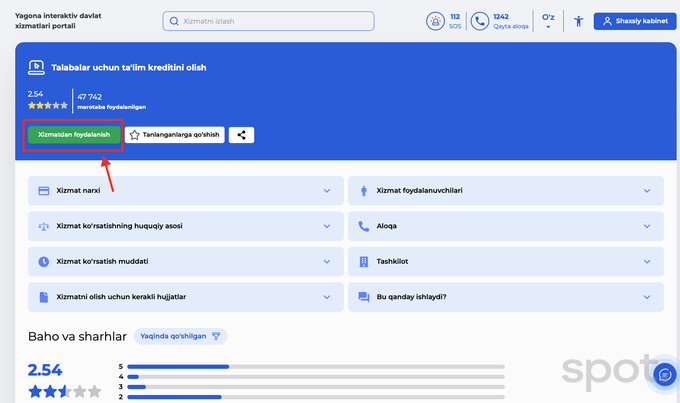Expand the Aloqa section

[505, 226]
